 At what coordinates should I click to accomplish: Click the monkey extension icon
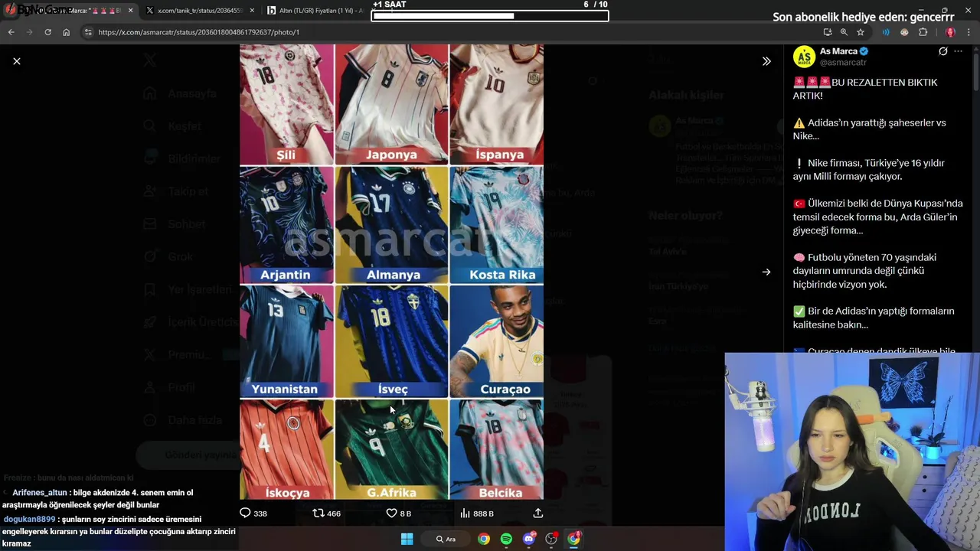904,32
